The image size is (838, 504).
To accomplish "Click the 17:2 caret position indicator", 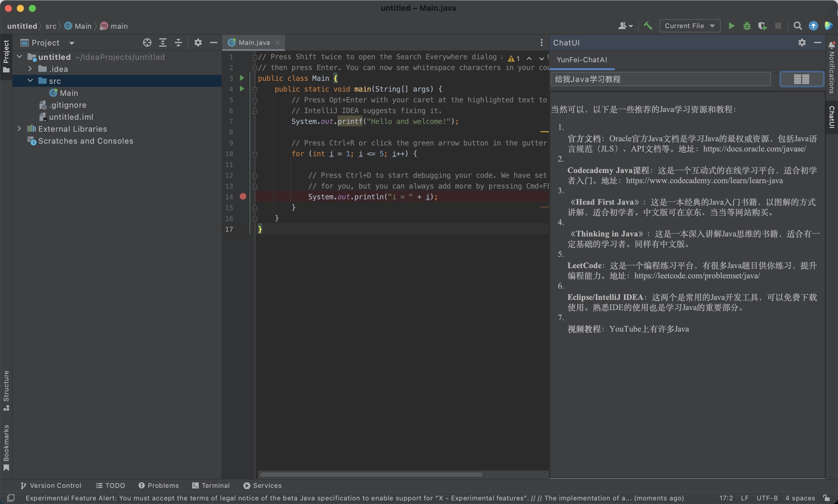I will click(x=726, y=498).
